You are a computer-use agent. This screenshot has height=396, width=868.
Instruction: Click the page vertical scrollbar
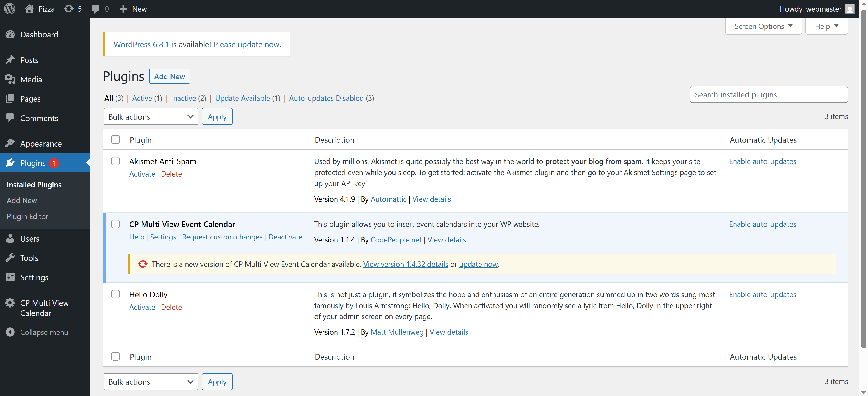[x=864, y=179]
